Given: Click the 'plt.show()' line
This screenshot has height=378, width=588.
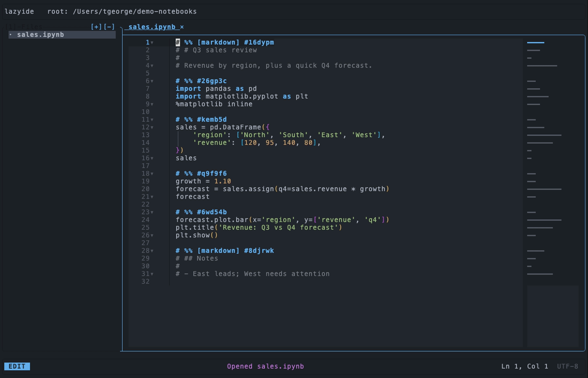Looking at the screenshot, I should point(197,235).
